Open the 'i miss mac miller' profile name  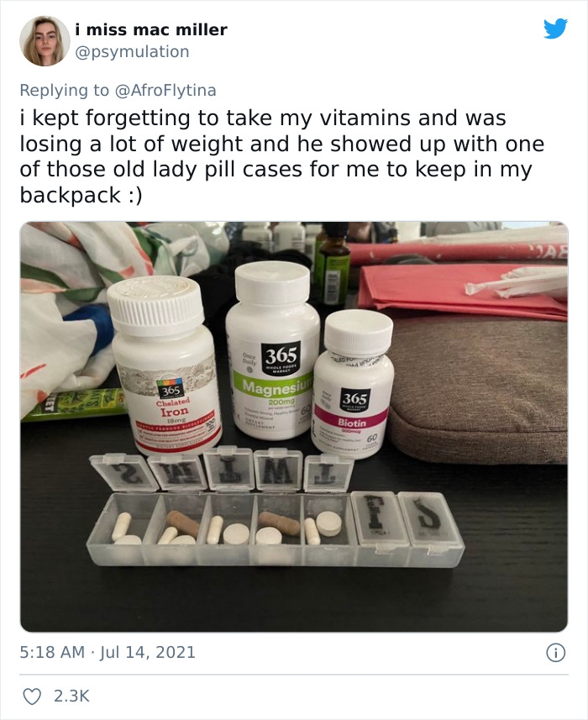click(x=151, y=30)
